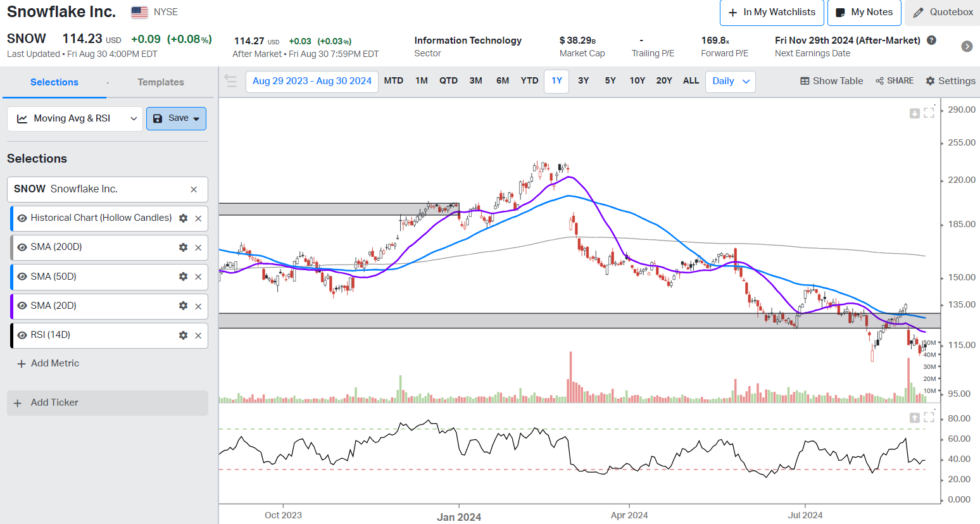The width and height of the screenshot is (980, 524).
Task: Hide the SMA (200D) line
Action: (x=22, y=247)
